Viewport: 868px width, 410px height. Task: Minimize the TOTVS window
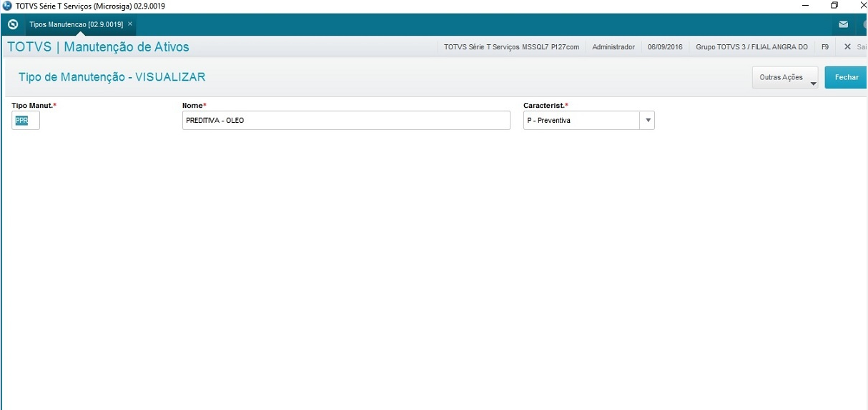click(x=806, y=6)
